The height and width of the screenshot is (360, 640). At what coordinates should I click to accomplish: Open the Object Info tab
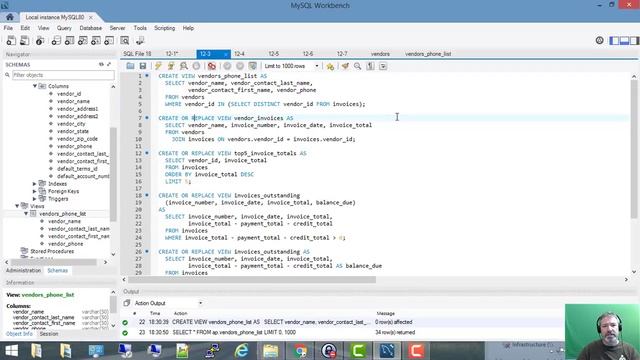(x=19, y=334)
